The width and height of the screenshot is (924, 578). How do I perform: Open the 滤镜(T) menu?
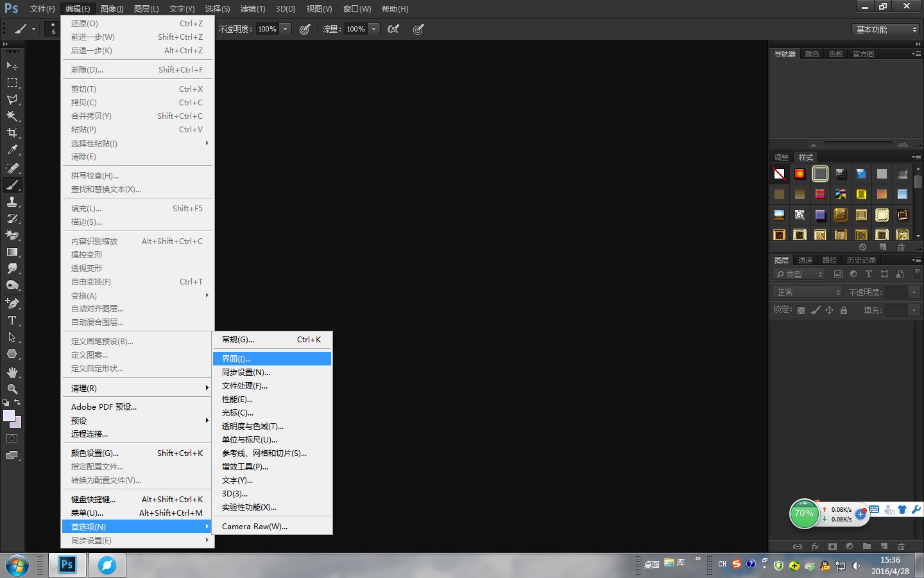253,9
